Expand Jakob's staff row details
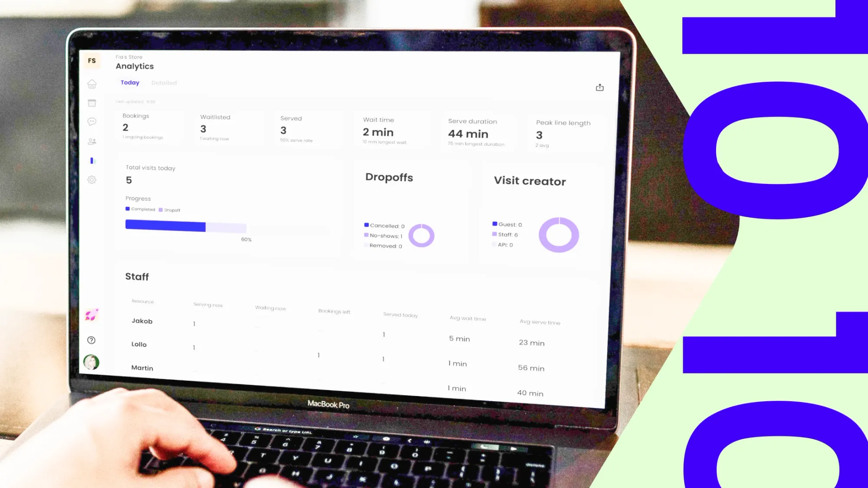 pos(142,321)
